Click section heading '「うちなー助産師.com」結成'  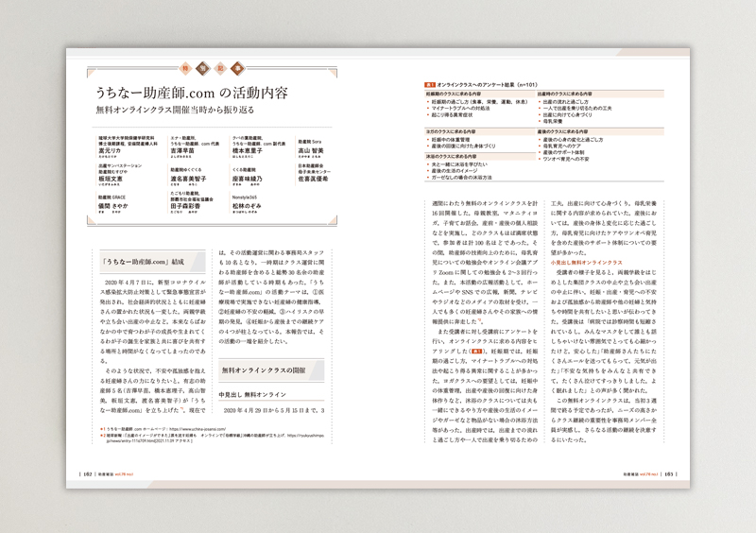[146, 261]
